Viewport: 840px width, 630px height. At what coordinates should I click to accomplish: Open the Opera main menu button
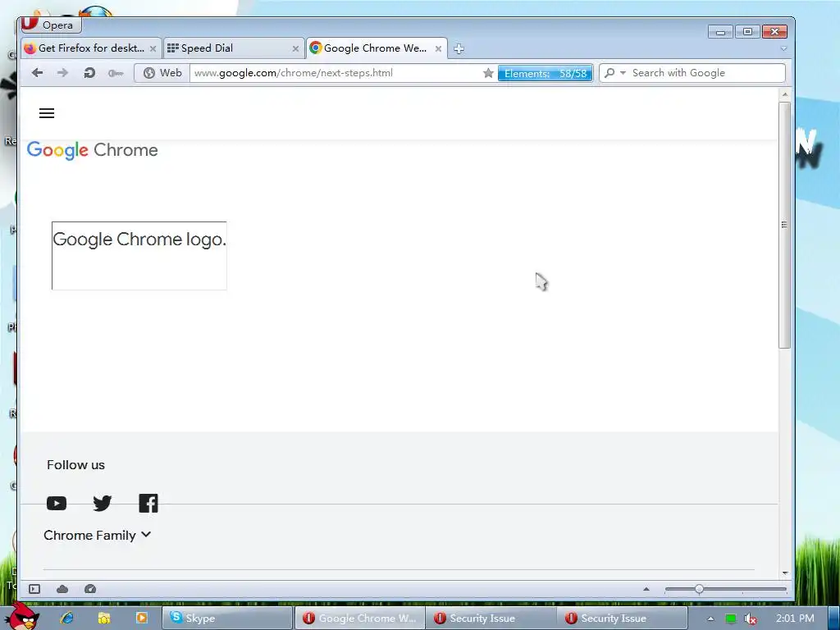pyautogui.click(x=50, y=25)
